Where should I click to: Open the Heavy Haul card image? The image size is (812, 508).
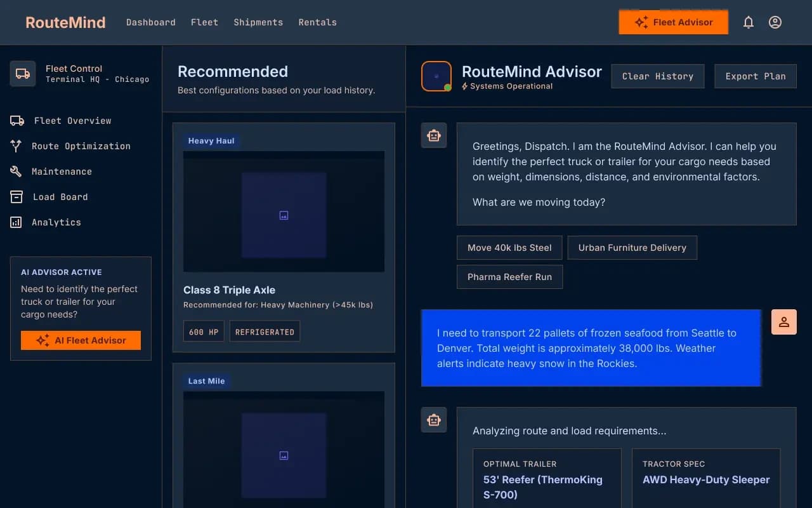284,211
